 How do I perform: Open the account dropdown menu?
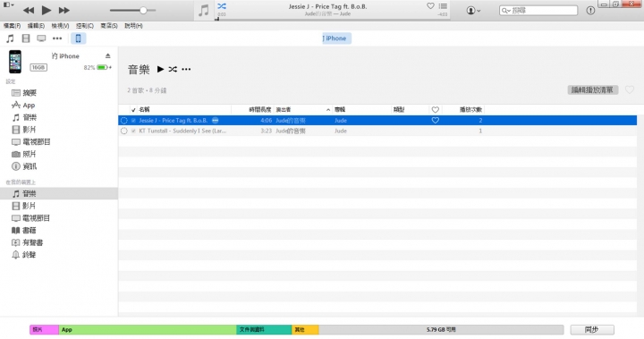coord(473,10)
